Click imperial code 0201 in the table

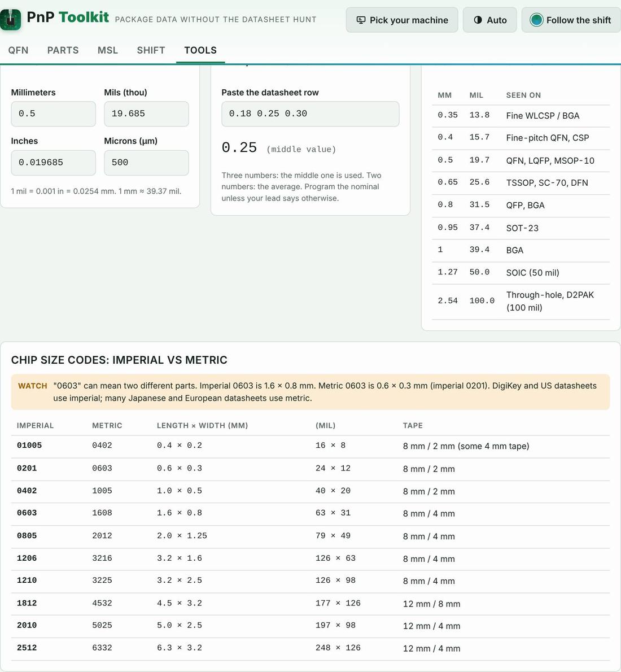click(x=27, y=469)
